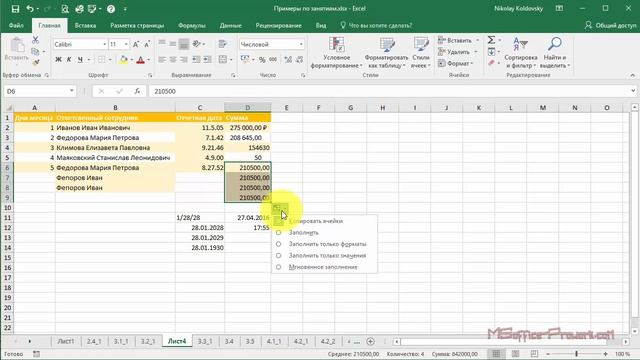Click the insert function fx icon

pyautogui.click(x=138, y=91)
